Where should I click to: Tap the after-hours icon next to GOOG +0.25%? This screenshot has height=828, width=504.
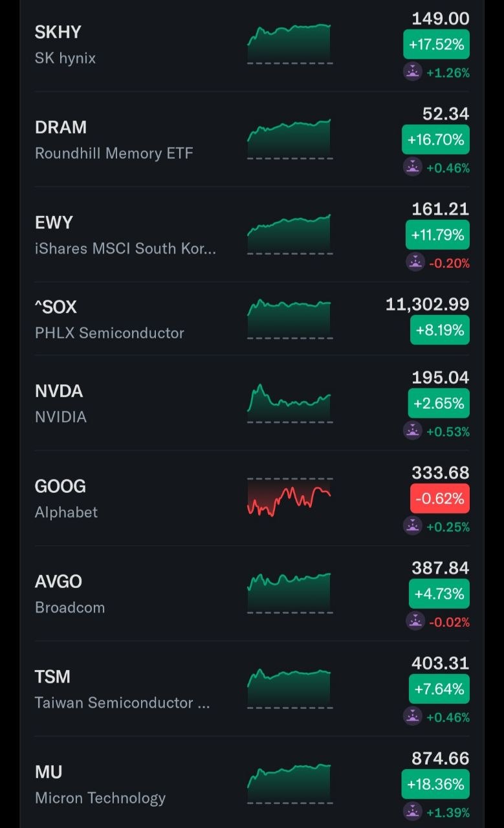(413, 527)
